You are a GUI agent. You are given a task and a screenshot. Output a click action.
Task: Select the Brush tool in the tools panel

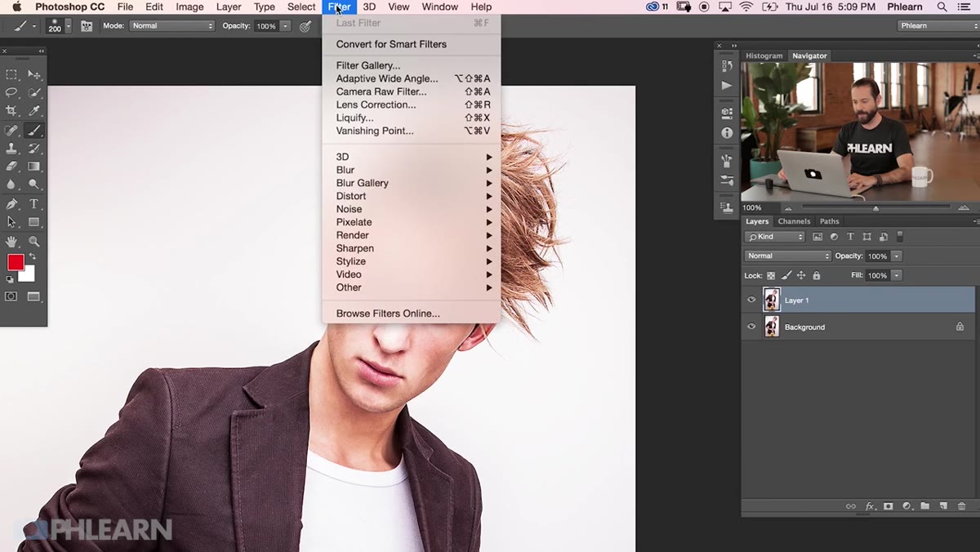coord(34,130)
